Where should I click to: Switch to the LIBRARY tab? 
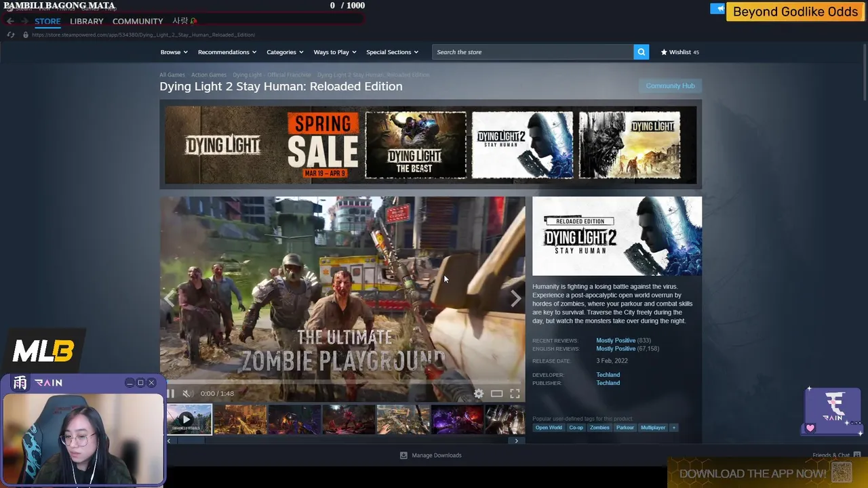[87, 21]
